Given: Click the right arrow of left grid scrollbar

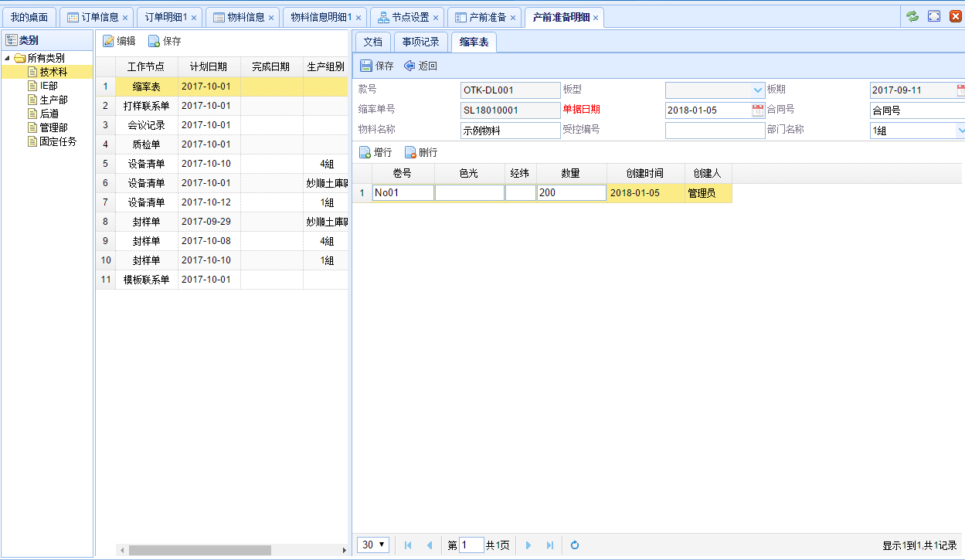Looking at the screenshot, I should 344,550.
